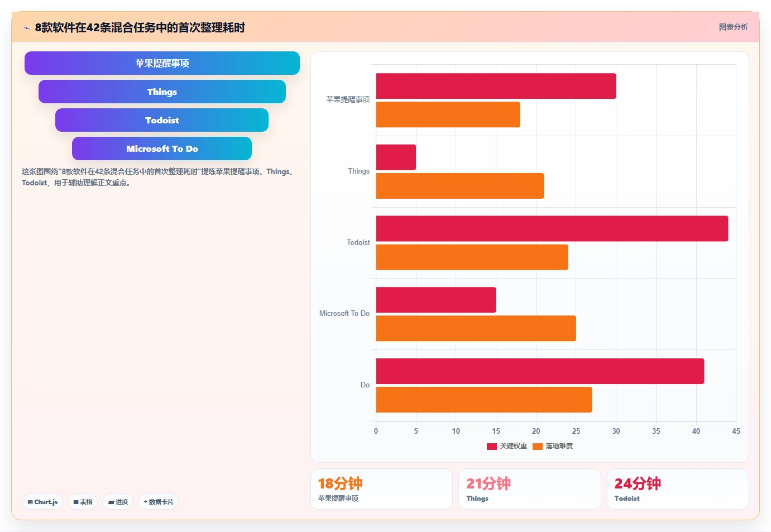The width and height of the screenshot is (771, 532).
Task: Click the description paragraph starting 这张图围绕
Action: tap(159, 177)
